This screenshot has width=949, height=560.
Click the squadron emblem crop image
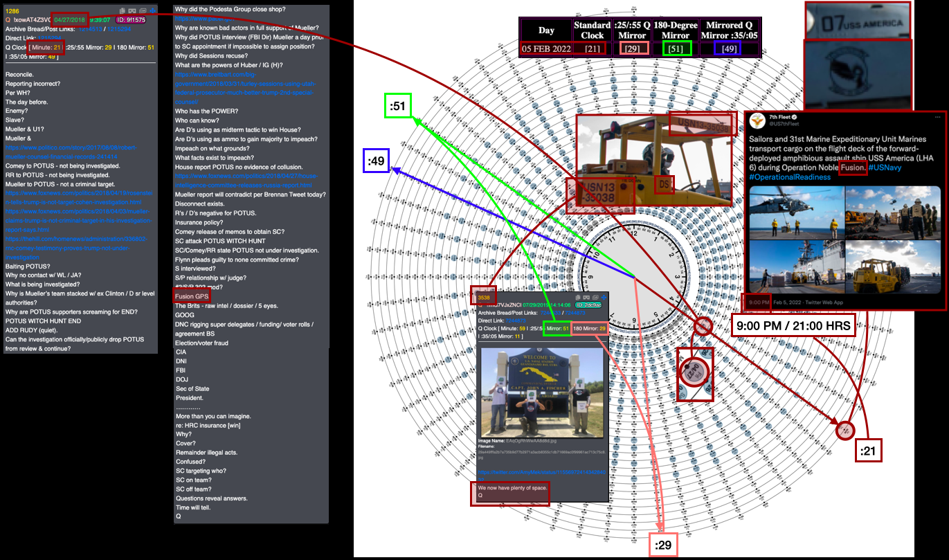click(858, 73)
